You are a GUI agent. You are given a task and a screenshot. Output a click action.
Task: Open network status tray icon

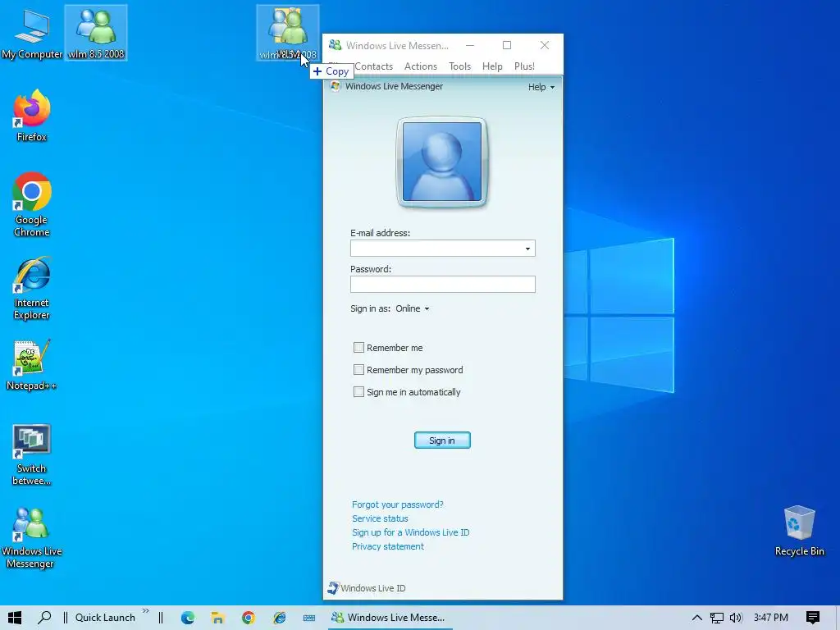coord(716,618)
